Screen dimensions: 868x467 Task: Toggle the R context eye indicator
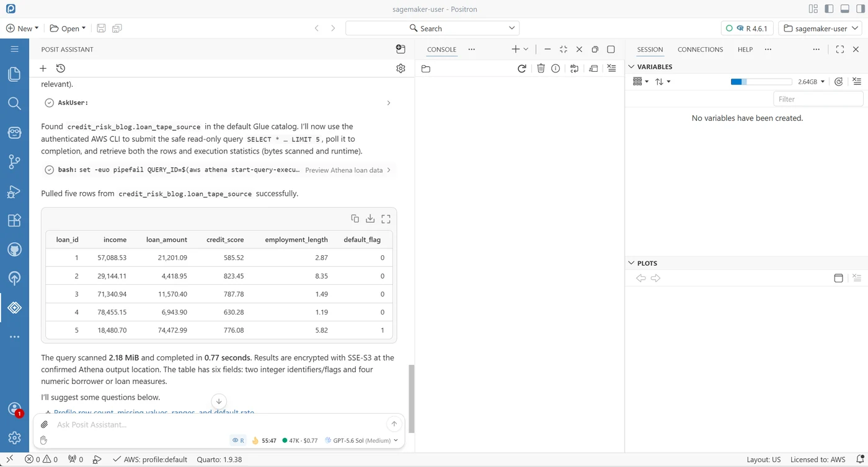click(x=238, y=440)
